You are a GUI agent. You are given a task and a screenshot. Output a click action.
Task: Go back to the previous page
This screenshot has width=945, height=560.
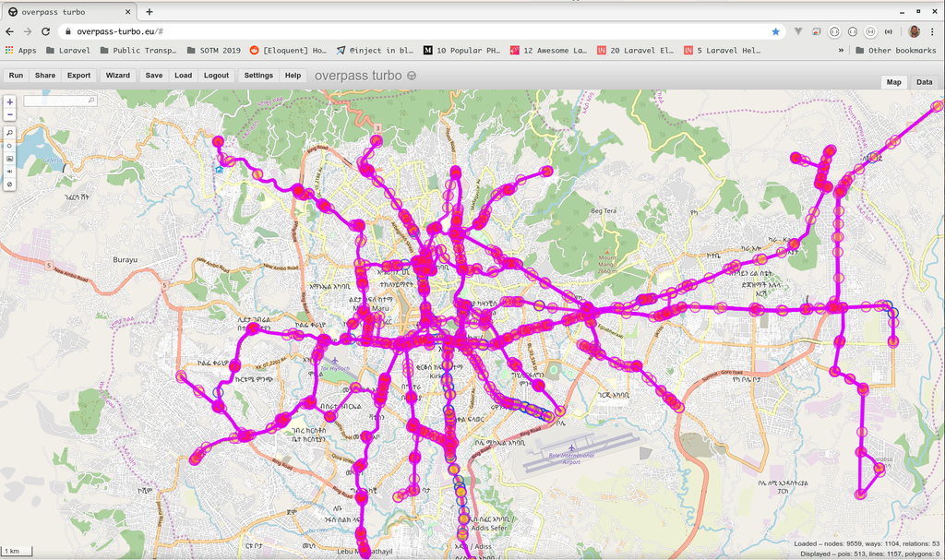pyautogui.click(x=9, y=31)
